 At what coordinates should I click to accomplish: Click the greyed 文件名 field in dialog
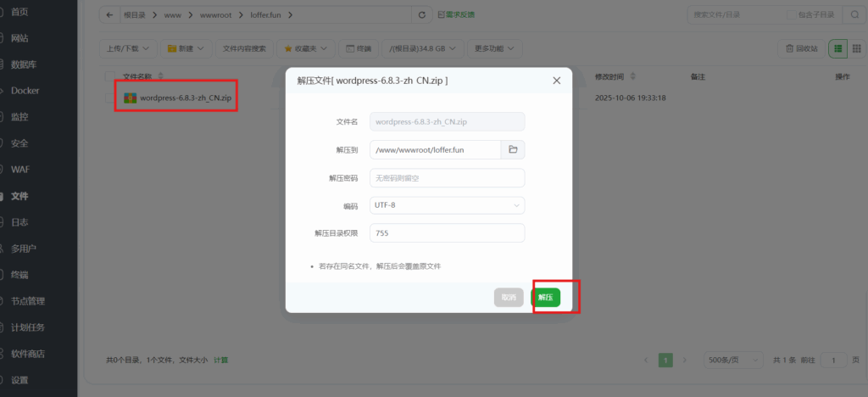coord(448,122)
